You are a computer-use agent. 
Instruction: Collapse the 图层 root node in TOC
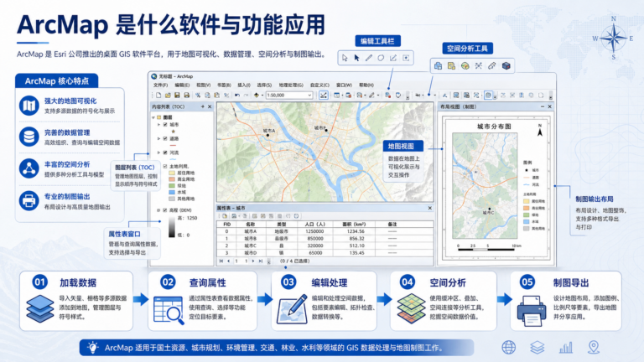(153, 117)
